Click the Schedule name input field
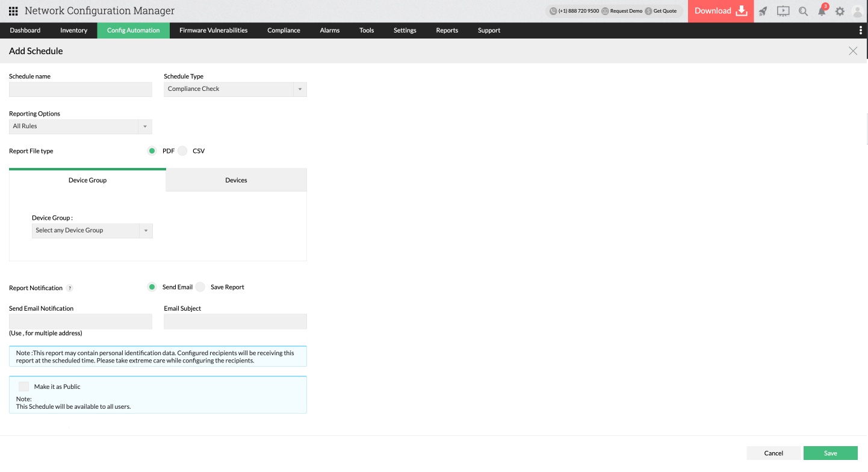The width and height of the screenshot is (868, 472). [x=80, y=89]
